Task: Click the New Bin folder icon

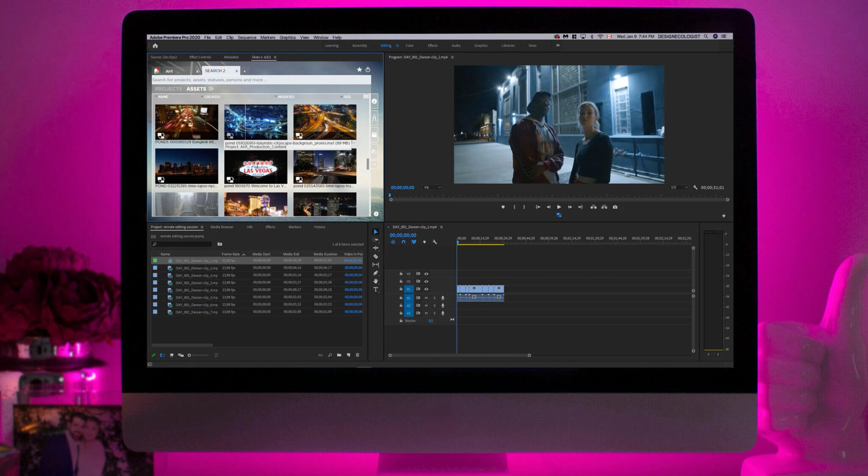Action: tap(339, 355)
